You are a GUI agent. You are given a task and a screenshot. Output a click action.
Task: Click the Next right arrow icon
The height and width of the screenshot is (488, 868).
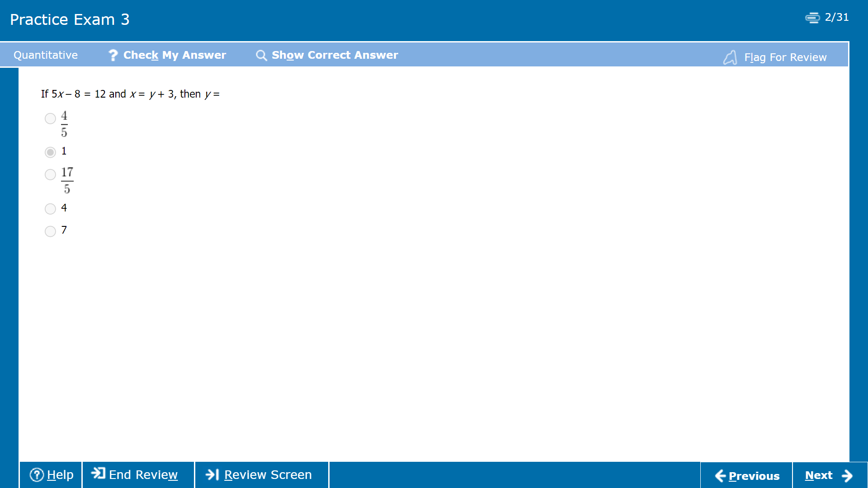(848, 476)
